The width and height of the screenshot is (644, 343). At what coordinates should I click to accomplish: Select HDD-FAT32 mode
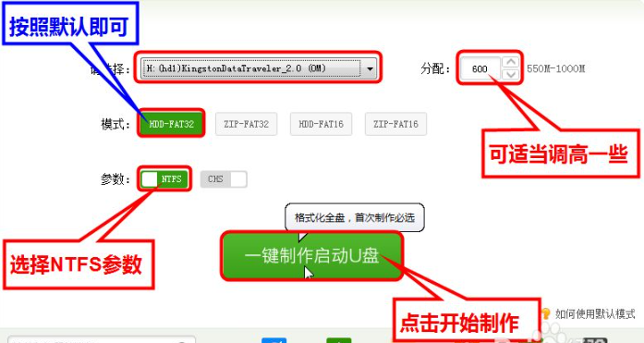point(171,124)
